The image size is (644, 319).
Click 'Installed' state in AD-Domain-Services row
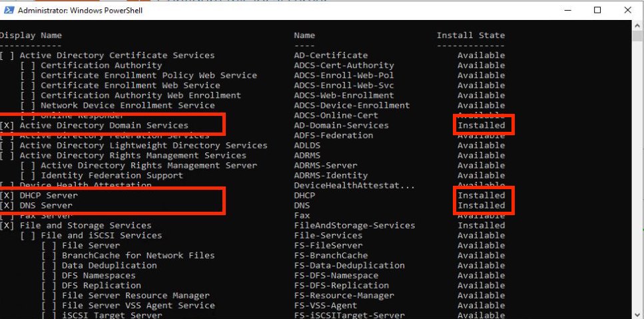[482, 125]
